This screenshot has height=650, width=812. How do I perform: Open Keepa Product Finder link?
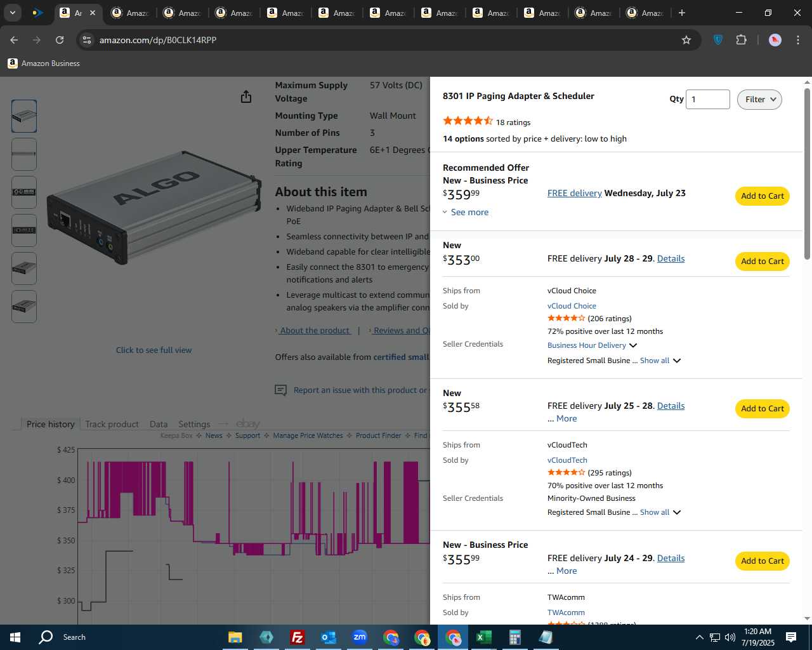coord(378,435)
